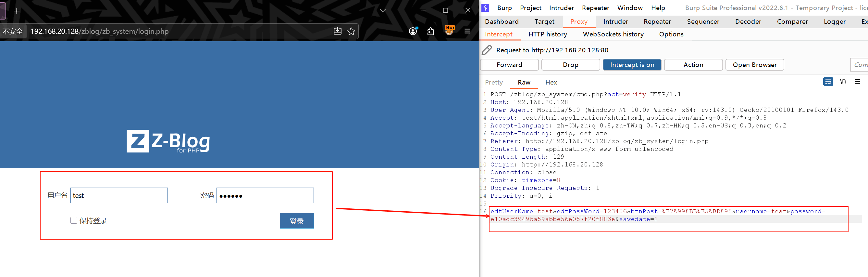Image resolution: width=868 pixels, height=277 pixels.
Task: Open the Logger tab
Action: click(834, 21)
